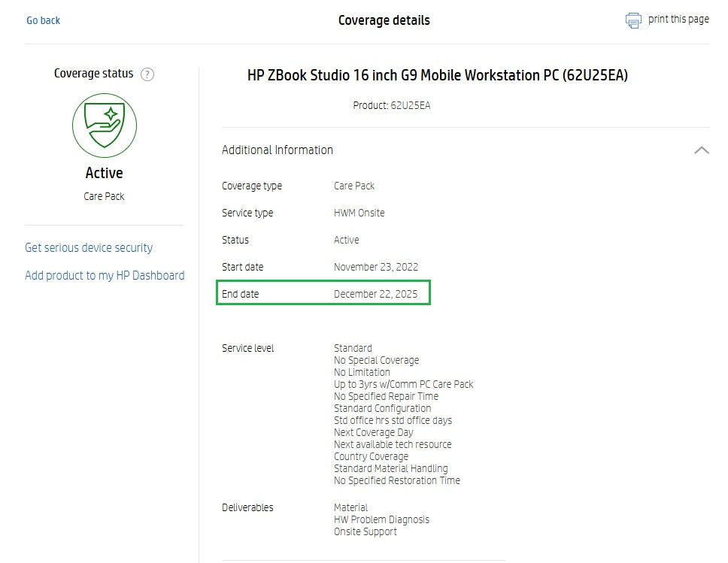Click Std office hrs std office days
Image resolution: width=728 pixels, height=563 pixels.
tap(393, 420)
